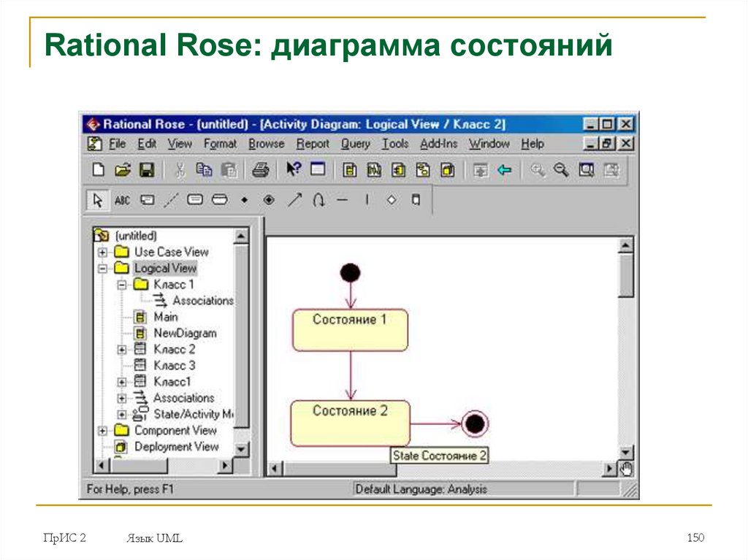
Task: Browse class diagram toolbar icon
Action: pyautogui.click(x=350, y=170)
